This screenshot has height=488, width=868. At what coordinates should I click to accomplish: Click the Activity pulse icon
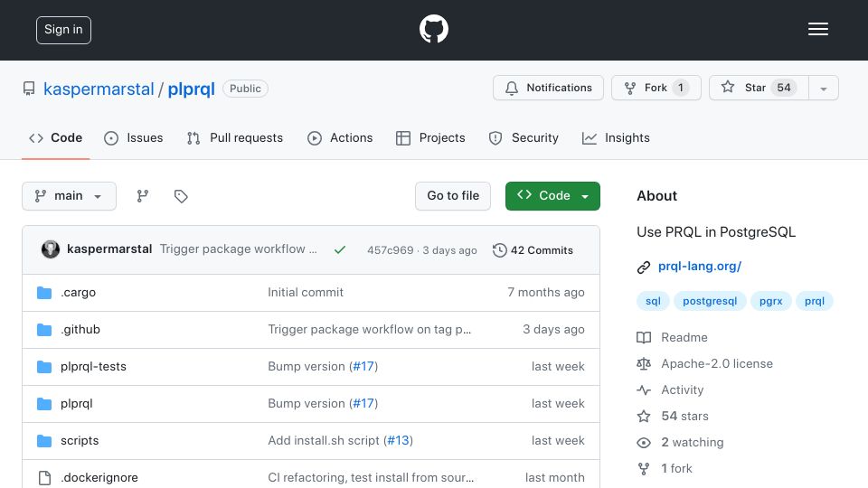pos(644,390)
